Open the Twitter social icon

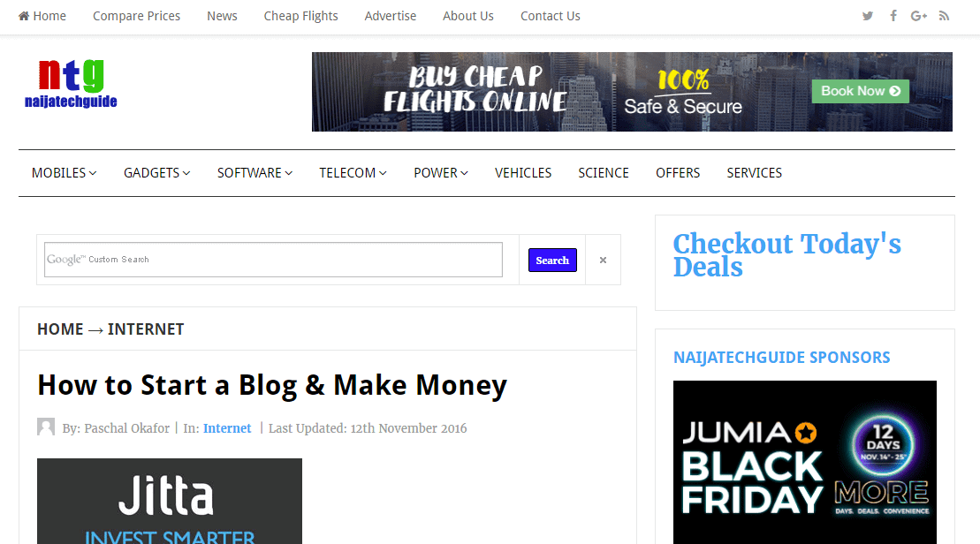click(868, 16)
